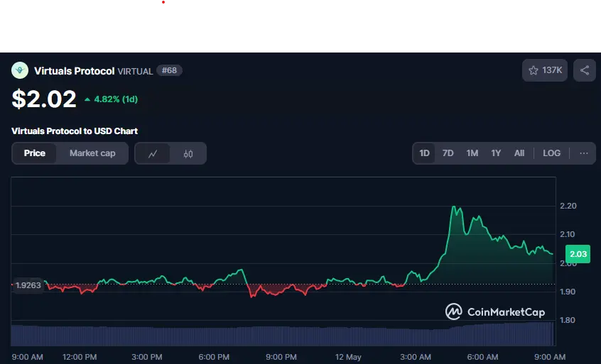Click the 1.9263 opening price label
The image size is (601, 364).
(28, 285)
